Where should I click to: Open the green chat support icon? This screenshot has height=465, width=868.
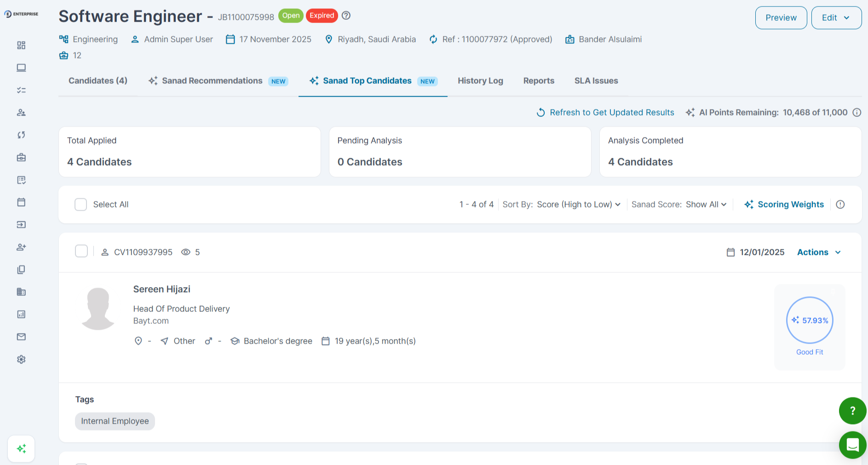coord(852,445)
